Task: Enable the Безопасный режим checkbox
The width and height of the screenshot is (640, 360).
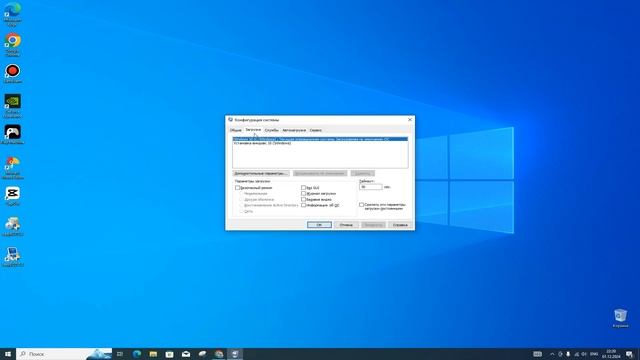Action: point(237,188)
